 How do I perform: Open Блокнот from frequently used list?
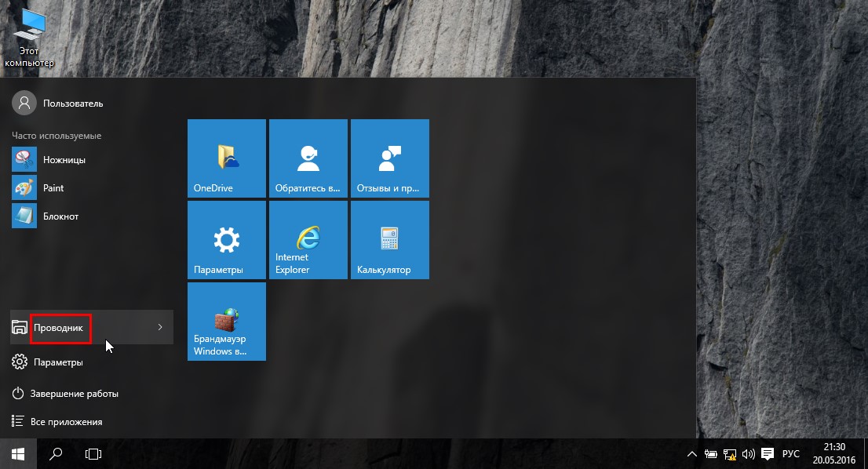tap(60, 216)
